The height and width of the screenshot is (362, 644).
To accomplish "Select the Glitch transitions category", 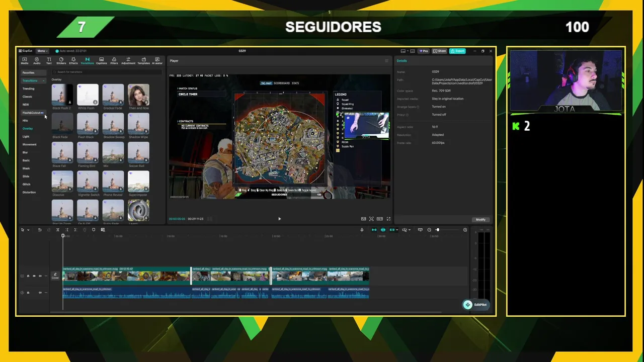I will coord(26,184).
